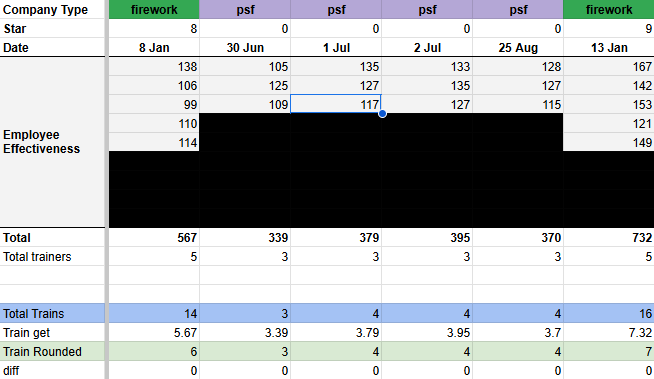Click the 30 Jun date cell
This screenshot has height=379, width=654.
coord(245,47)
